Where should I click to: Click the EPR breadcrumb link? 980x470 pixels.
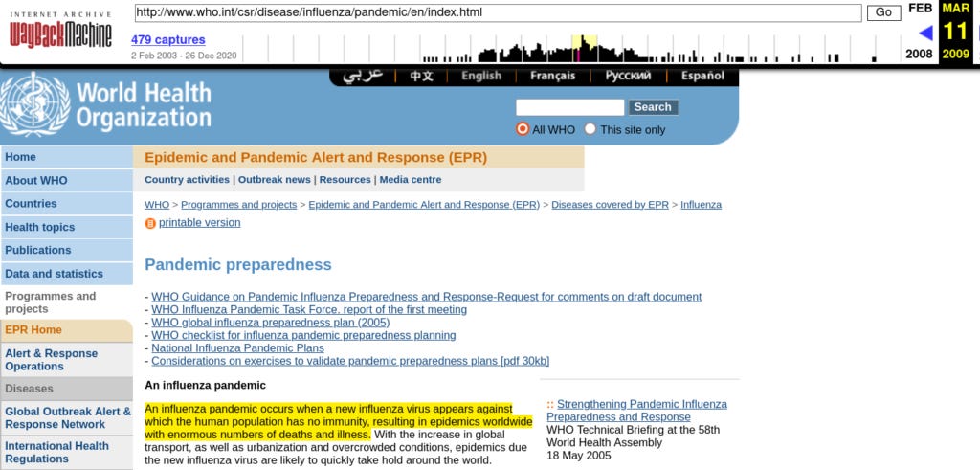coord(424,205)
